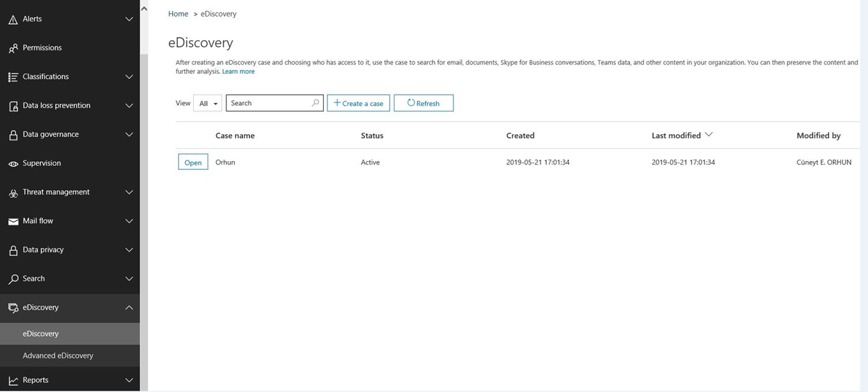Collapse the eDiscovery section chevron
Image resolution: width=868 pixels, height=392 pixels.
tap(129, 308)
